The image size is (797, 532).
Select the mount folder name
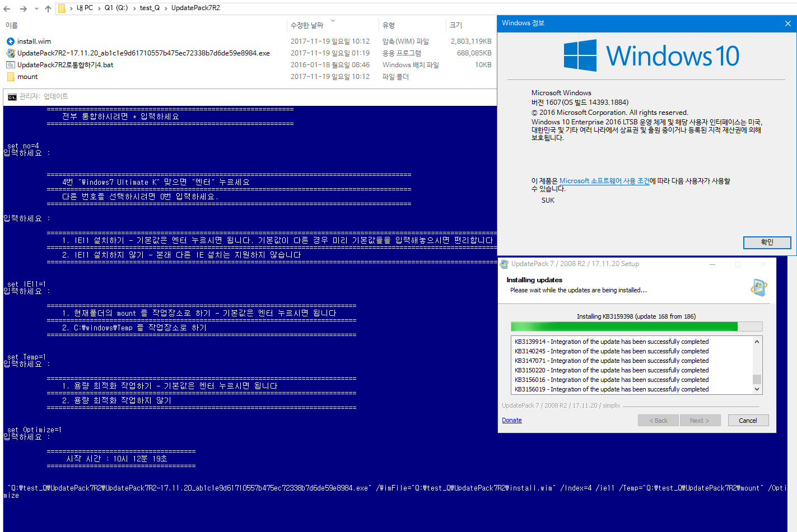point(27,77)
